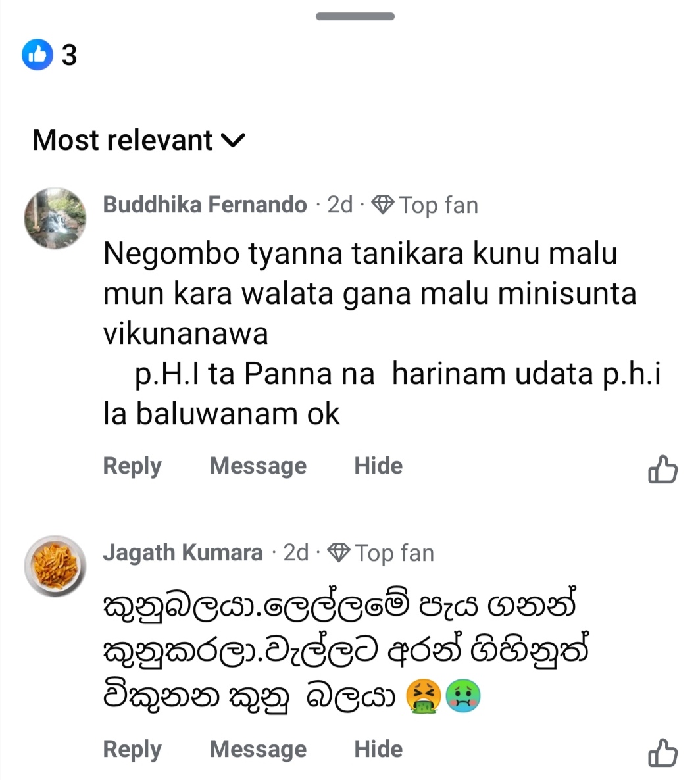The image size is (700, 780).
Task: Open the Most relevant sort dropdown
Action: [138, 140]
